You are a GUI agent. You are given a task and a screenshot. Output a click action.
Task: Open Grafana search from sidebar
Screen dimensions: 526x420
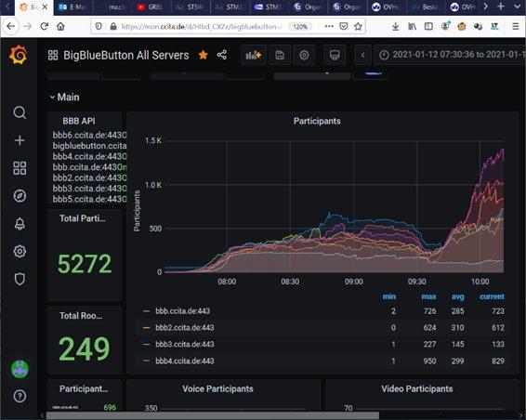point(20,112)
